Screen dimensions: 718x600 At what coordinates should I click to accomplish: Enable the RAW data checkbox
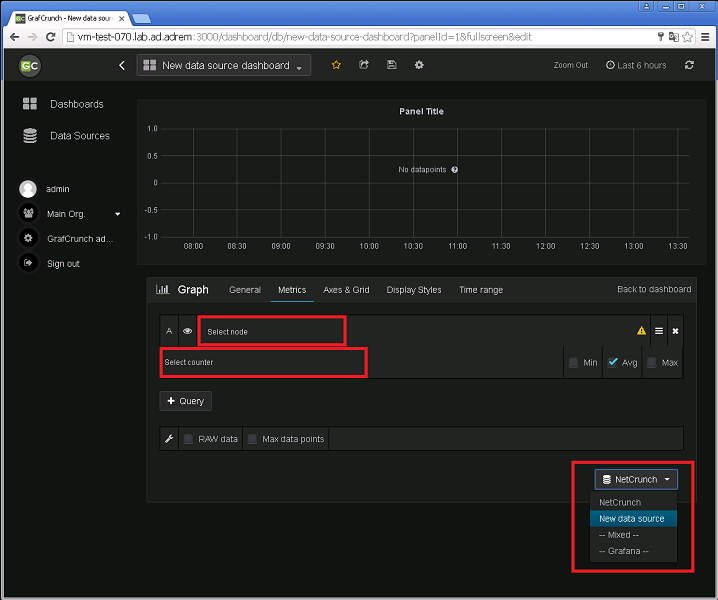click(188, 439)
